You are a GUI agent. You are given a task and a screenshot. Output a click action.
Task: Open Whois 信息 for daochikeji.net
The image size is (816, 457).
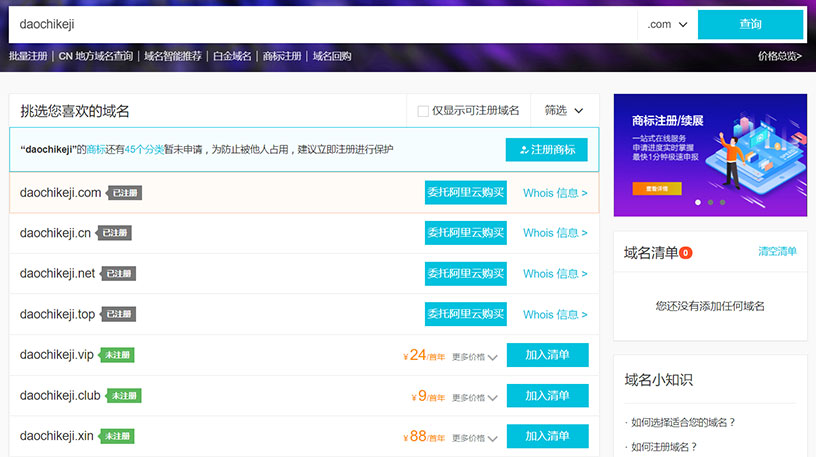[x=555, y=274]
